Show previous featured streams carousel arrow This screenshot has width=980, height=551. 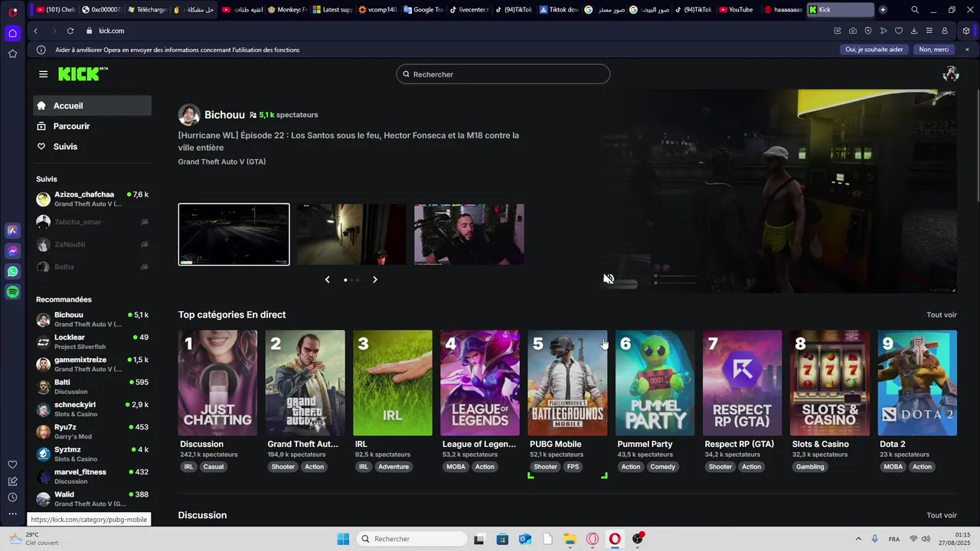[x=327, y=280]
